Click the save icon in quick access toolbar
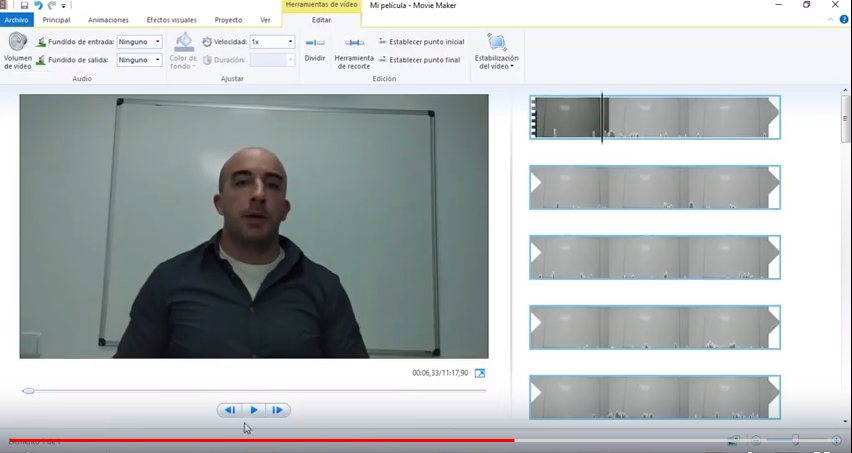 click(x=24, y=6)
